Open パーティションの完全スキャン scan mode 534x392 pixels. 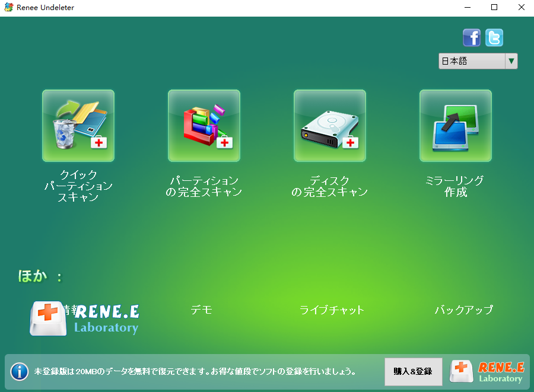click(204, 125)
